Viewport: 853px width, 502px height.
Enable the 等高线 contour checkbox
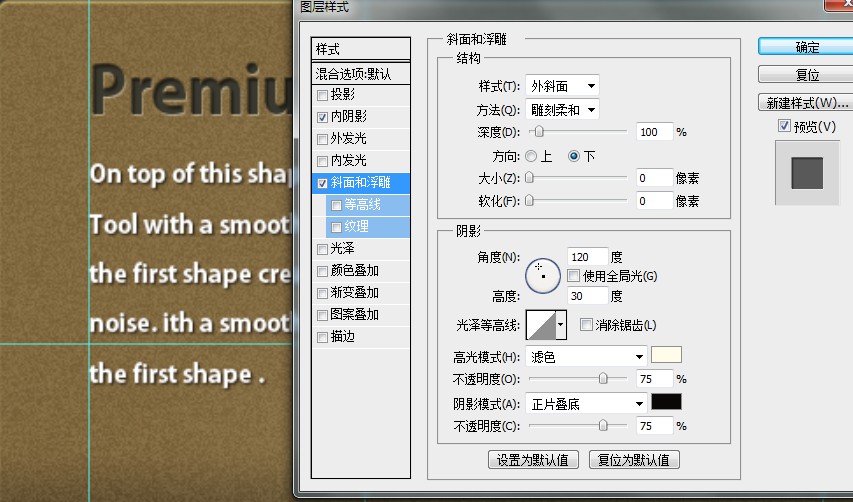(336, 205)
